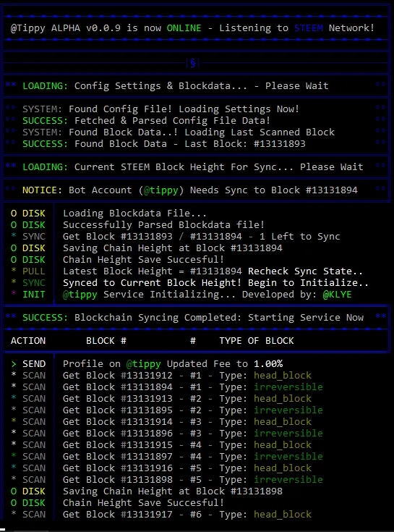Click SCAN label on block #13131917 row
The height and width of the screenshot is (532, 394).
(x=34, y=515)
